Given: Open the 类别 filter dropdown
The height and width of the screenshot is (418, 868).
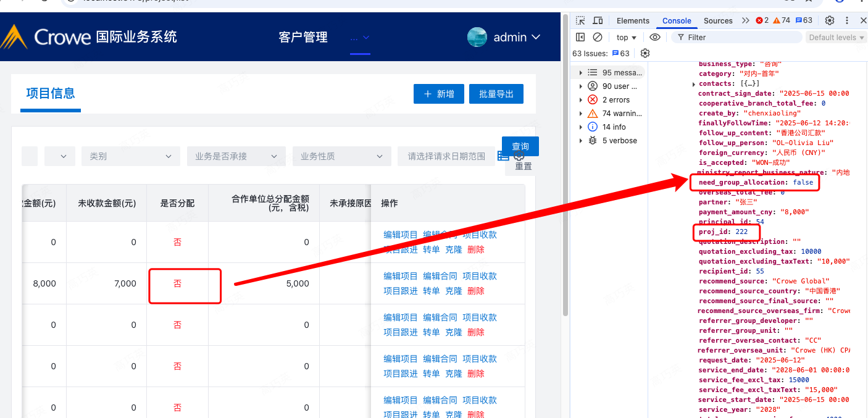Looking at the screenshot, I should (x=131, y=156).
